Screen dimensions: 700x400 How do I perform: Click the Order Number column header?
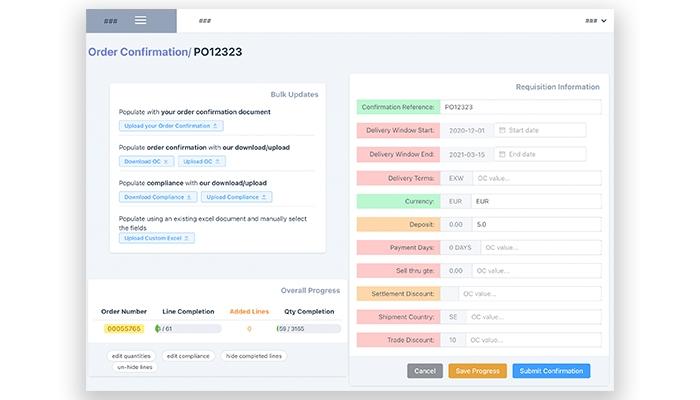(x=124, y=312)
